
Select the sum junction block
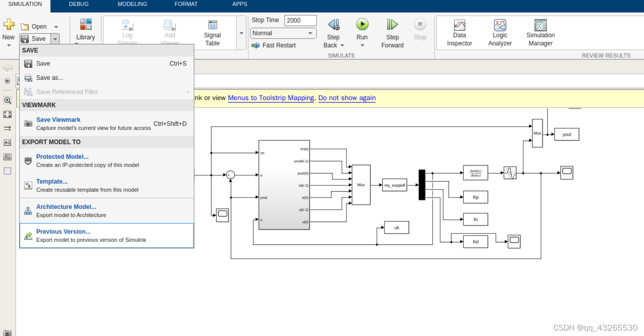230,175
